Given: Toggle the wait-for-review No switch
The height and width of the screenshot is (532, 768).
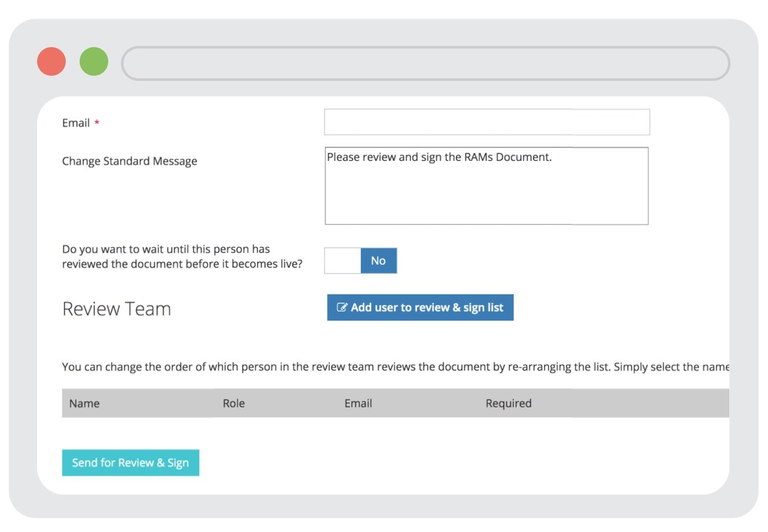Looking at the screenshot, I should pyautogui.click(x=361, y=261).
